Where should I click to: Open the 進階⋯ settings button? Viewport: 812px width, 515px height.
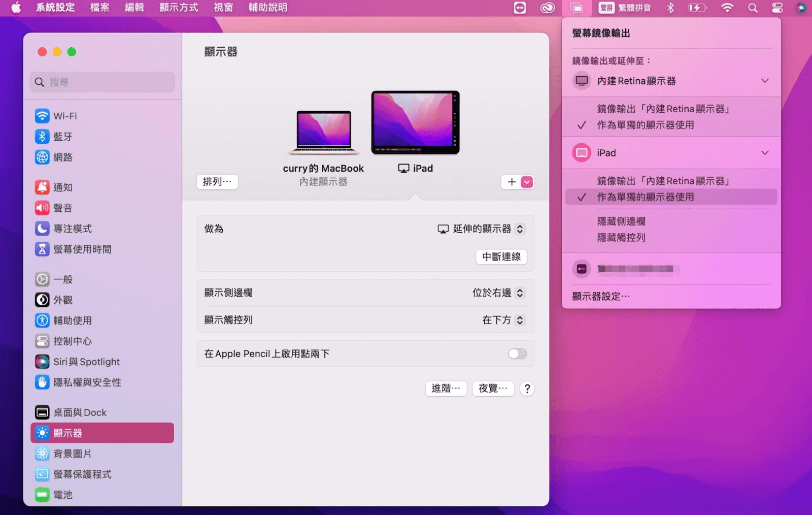(446, 389)
